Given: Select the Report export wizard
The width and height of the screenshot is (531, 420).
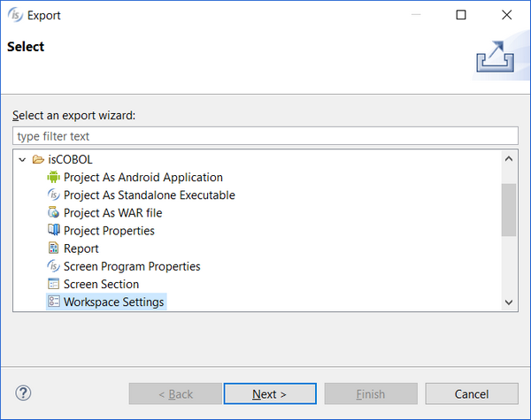Looking at the screenshot, I should tap(81, 248).
